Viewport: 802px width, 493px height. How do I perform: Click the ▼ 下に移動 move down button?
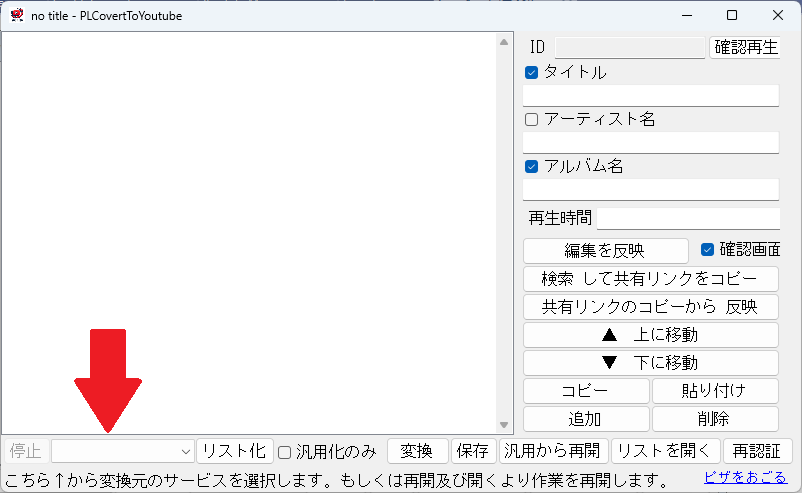point(650,362)
